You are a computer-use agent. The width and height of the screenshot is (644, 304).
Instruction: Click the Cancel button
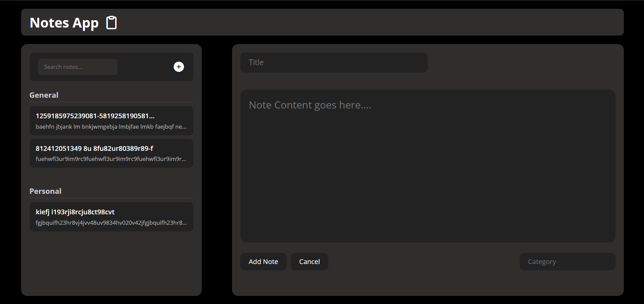[309, 262]
